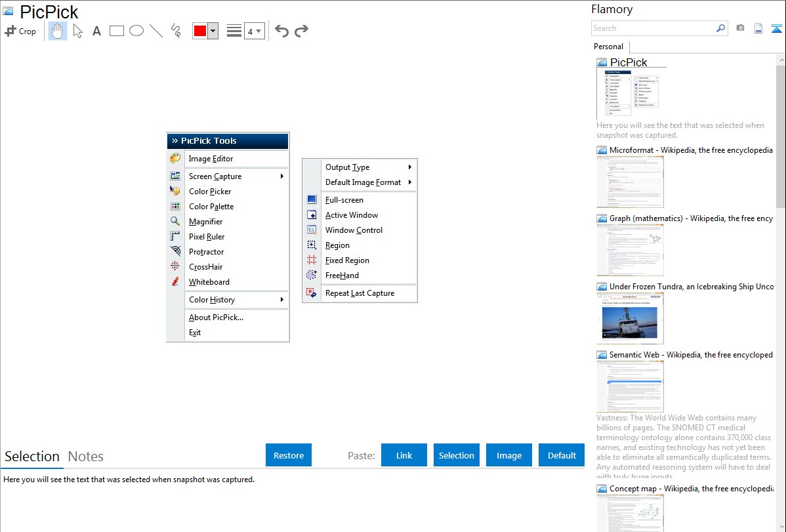Click the Window Control capture icon
Viewport: 786px width, 532px height.
(x=312, y=230)
